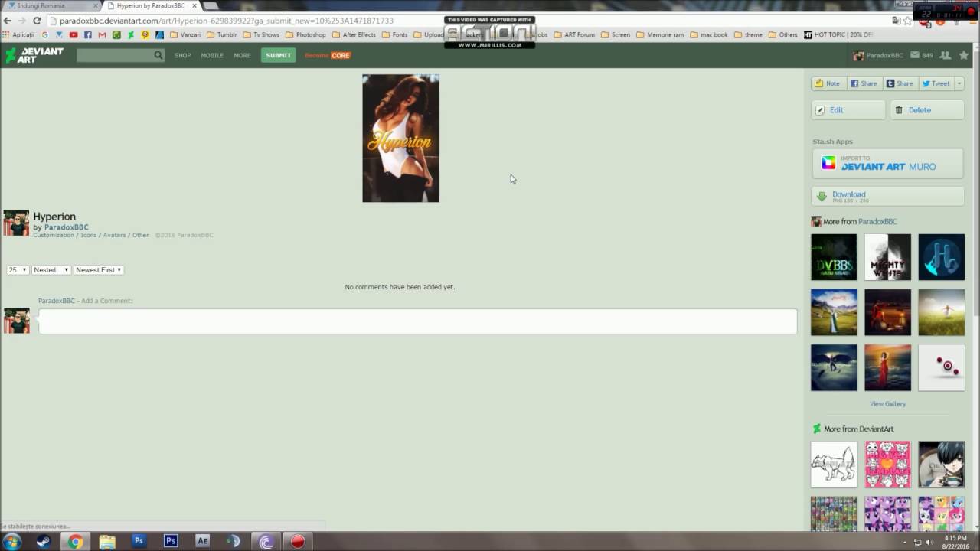Open the Photoshop bookmarks folder
This screenshot has width=980, height=551.
point(305,34)
